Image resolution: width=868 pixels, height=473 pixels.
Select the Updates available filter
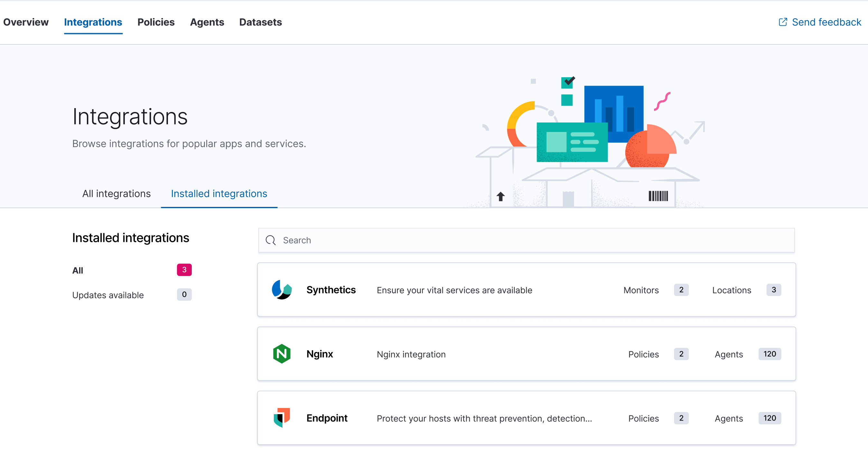coord(107,295)
